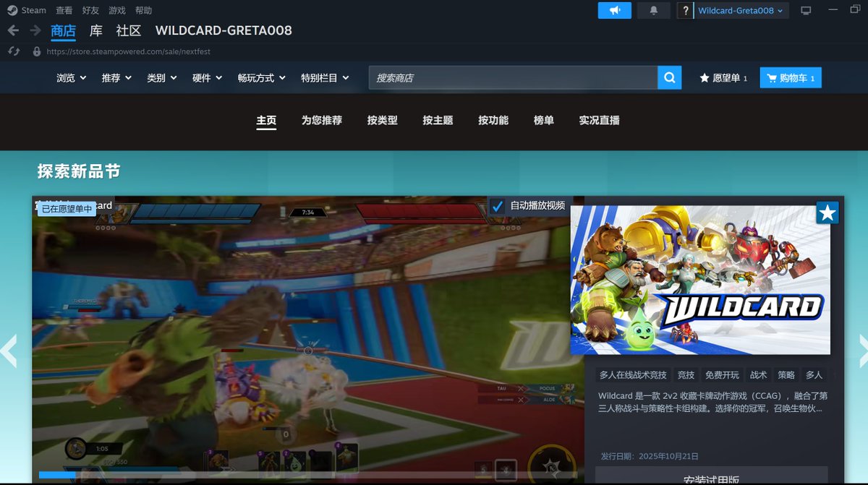Select the 库 tab

click(x=96, y=30)
